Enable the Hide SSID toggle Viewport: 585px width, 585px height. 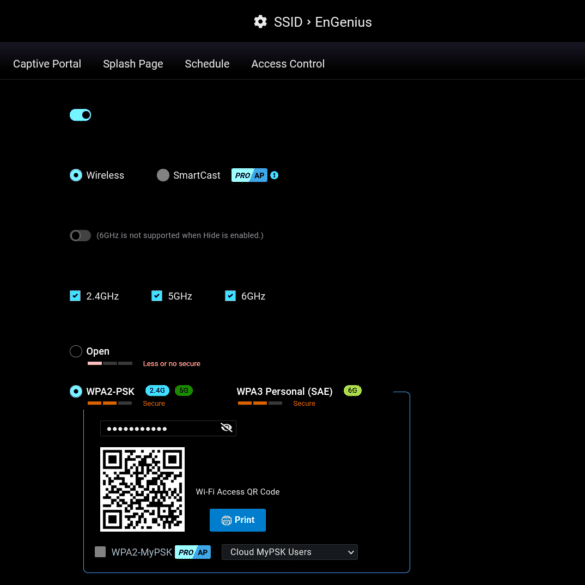click(x=80, y=235)
